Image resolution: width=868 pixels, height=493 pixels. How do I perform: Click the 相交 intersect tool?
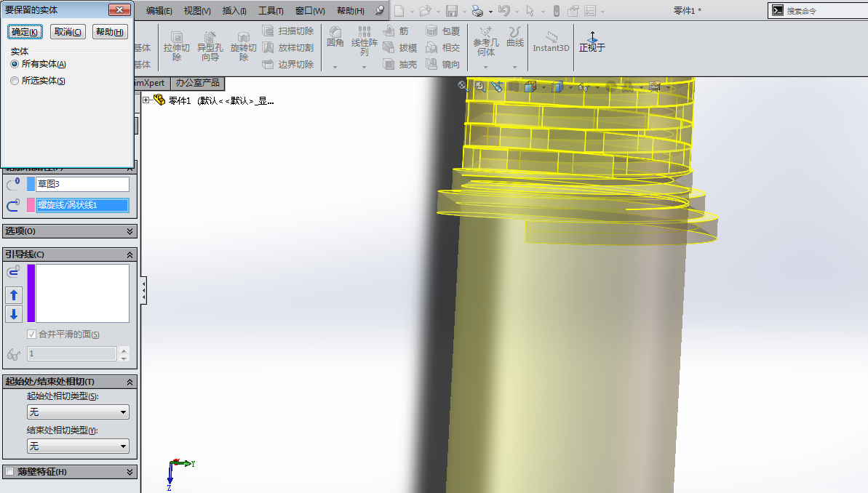coord(443,47)
